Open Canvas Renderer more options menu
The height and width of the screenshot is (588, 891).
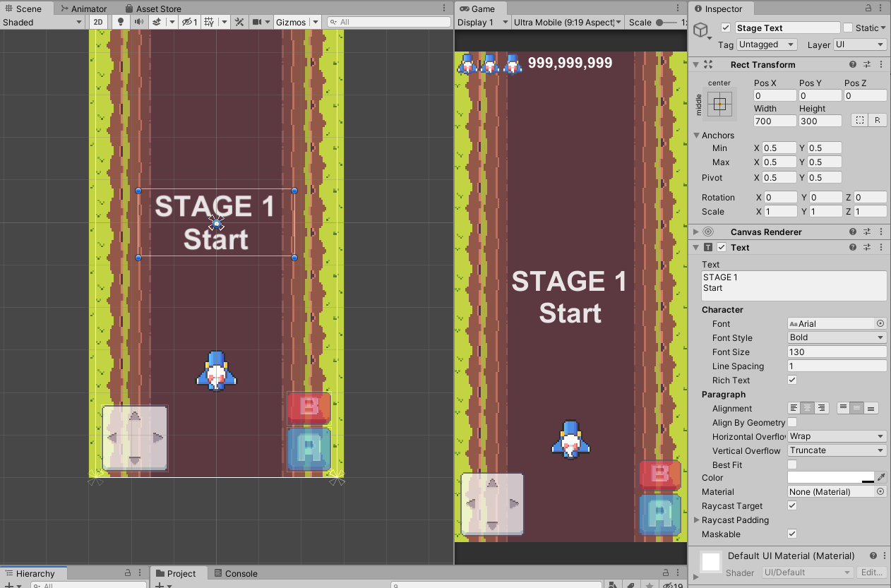pyautogui.click(x=882, y=232)
